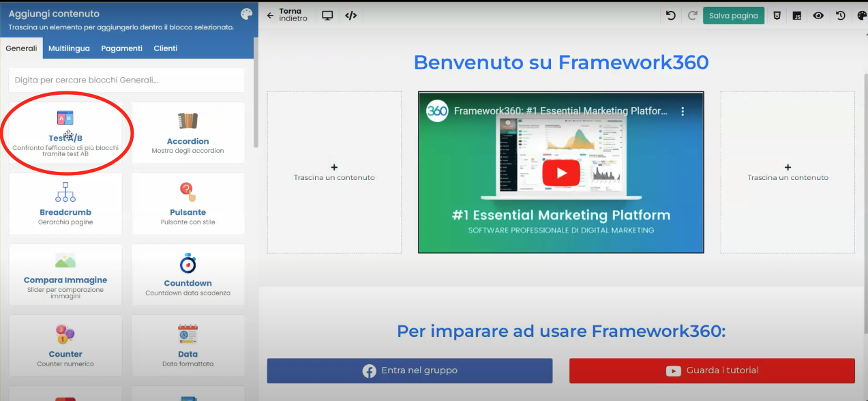Choose the Accordion content block
Screen dimensions: 868x401
click(x=188, y=132)
